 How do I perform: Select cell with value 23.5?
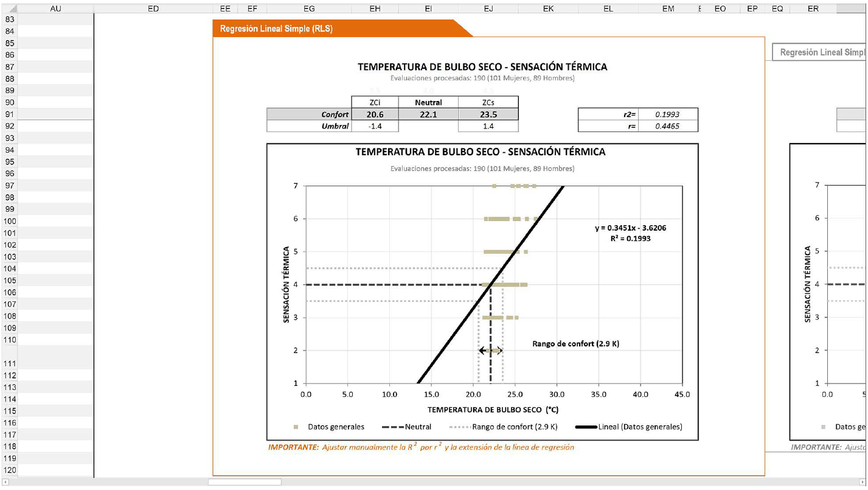(x=488, y=114)
